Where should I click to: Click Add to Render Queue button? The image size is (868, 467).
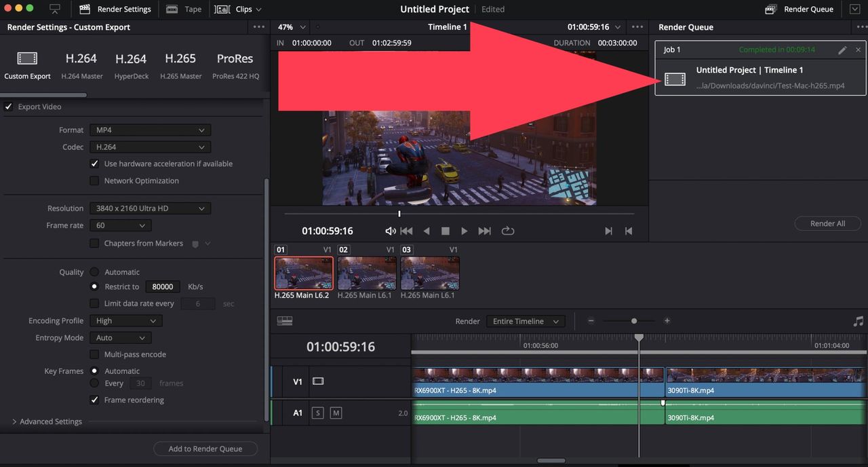point(205,449)
